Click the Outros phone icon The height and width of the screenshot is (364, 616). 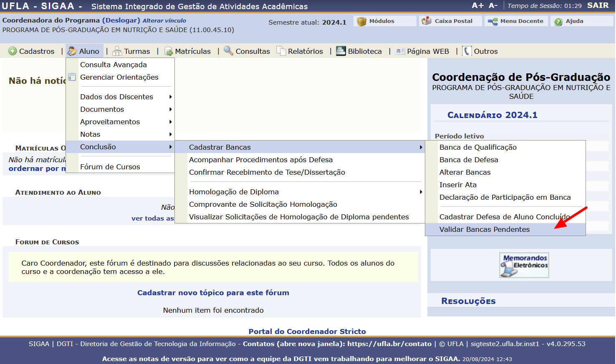[x=467, y=51]
